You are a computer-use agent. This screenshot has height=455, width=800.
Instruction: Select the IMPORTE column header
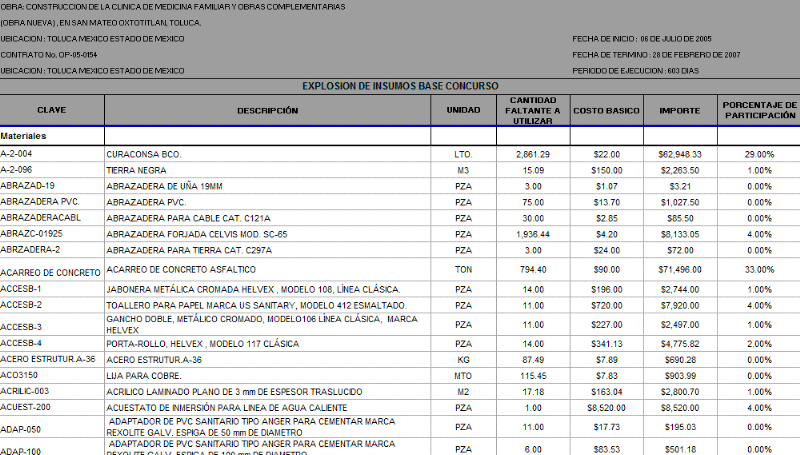click(x=679, y=109)
